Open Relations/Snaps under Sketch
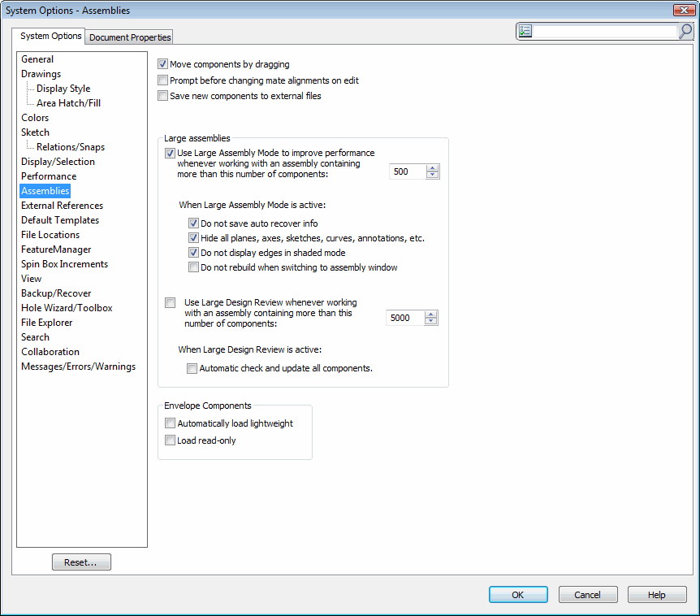Image resolution: width=700 pixels, height=616 pixels. coord(71,147)
